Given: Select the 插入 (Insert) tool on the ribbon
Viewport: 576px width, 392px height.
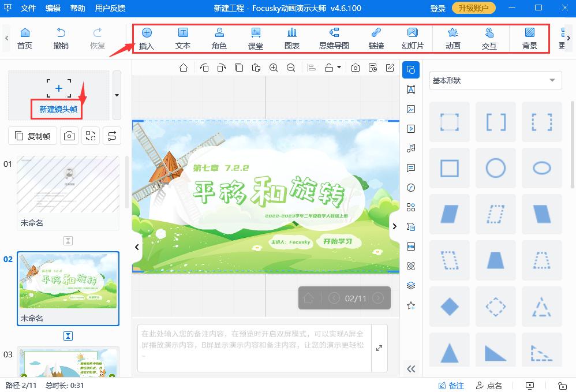Looking at the screenshot, I should coord(146,38).
